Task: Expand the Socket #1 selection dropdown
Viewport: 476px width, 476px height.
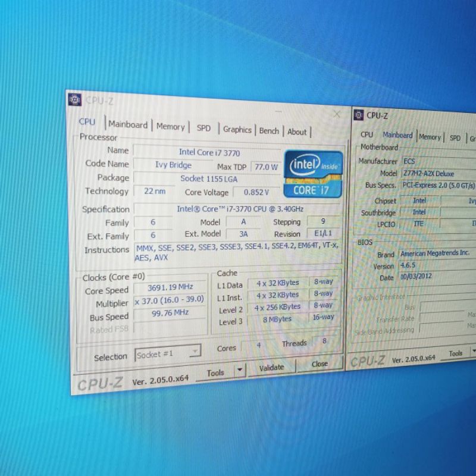Action: [194, 352]
